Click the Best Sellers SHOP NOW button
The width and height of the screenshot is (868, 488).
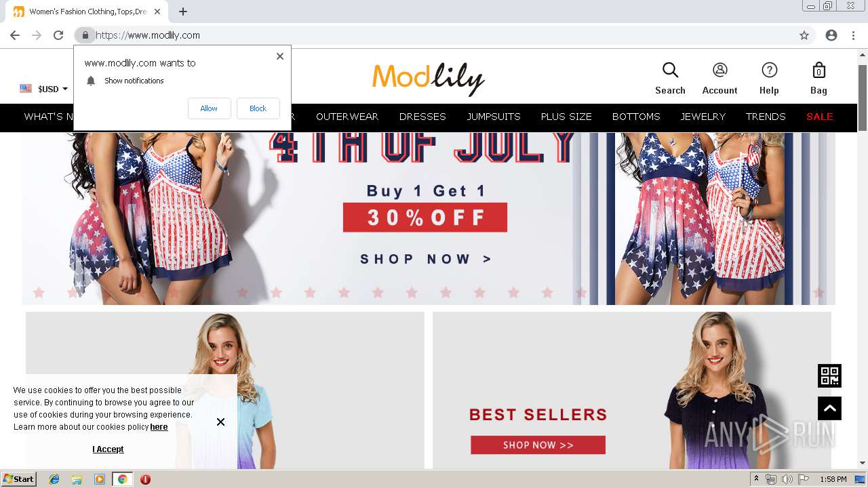pyautogui.click(x=538, y=445)
